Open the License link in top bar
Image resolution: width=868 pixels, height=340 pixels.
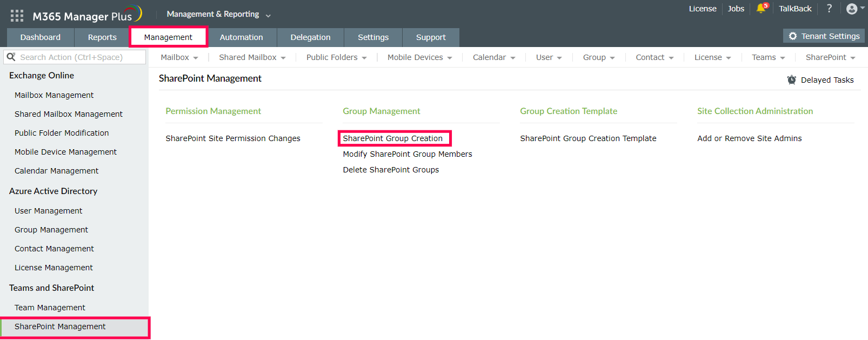pos(703,9)
